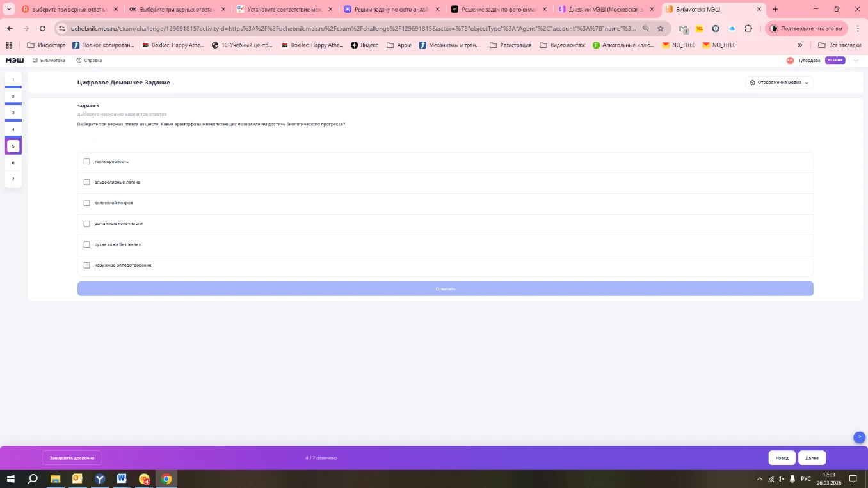The width and height of the screenshot is (868, 488).
Task: Check the 'теплокровность' answer checkbox
Action: click(x=87, y=161)
